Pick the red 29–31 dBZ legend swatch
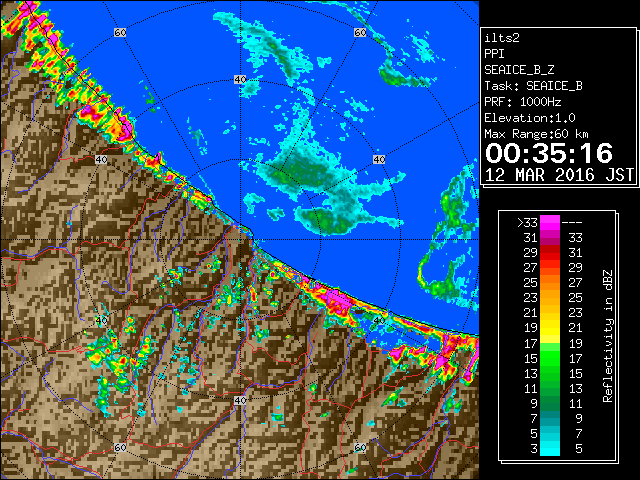640x480 pixels. point(550,253)
